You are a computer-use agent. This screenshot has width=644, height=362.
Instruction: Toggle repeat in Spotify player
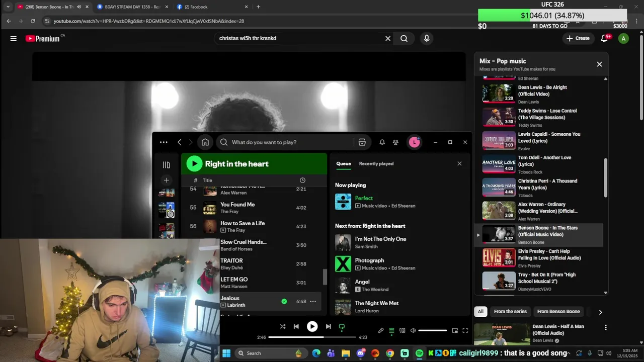tap(342, 327)
